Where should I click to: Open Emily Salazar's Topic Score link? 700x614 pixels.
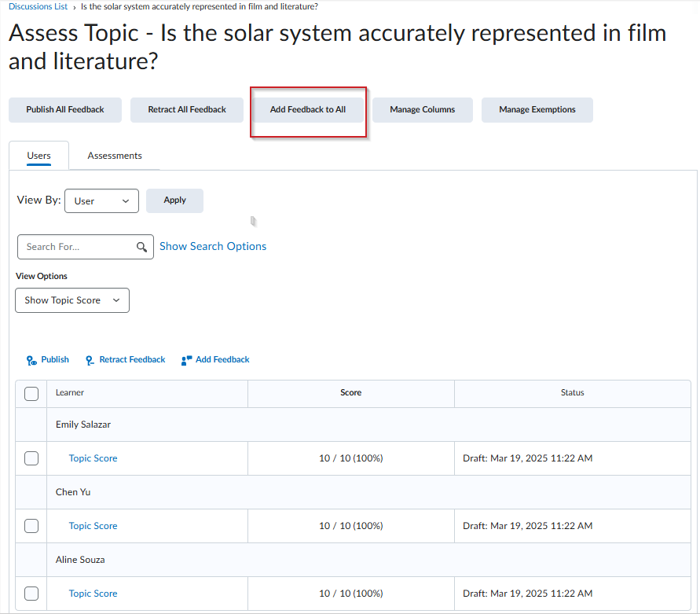click(93, 458)
